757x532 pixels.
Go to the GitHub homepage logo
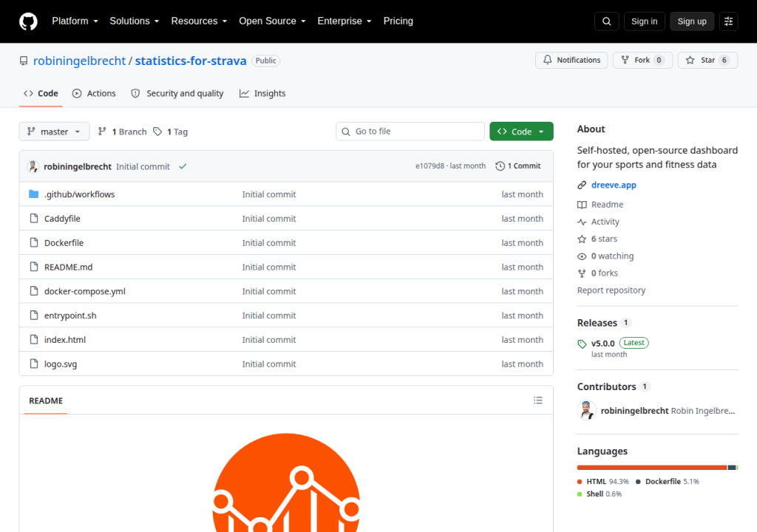pos(28,21)
